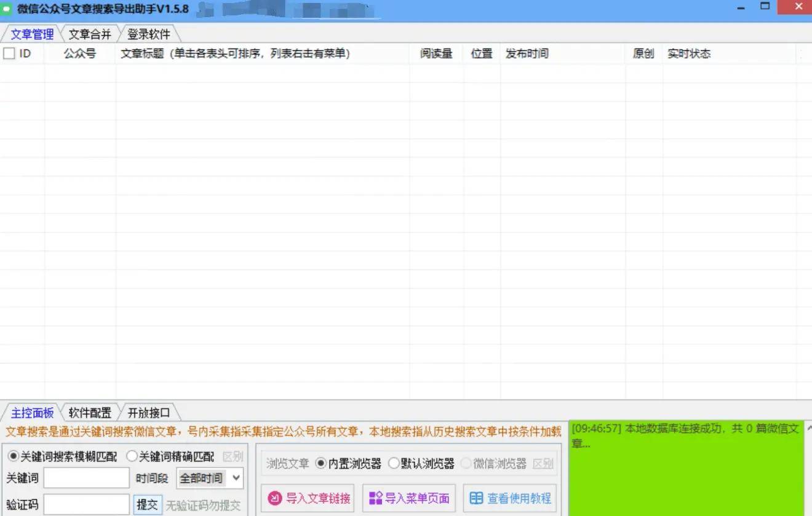The width and height of the screenshot is (812, 516).
Task: Open the 开放接口 tab
Action: (x=148, y=413)
